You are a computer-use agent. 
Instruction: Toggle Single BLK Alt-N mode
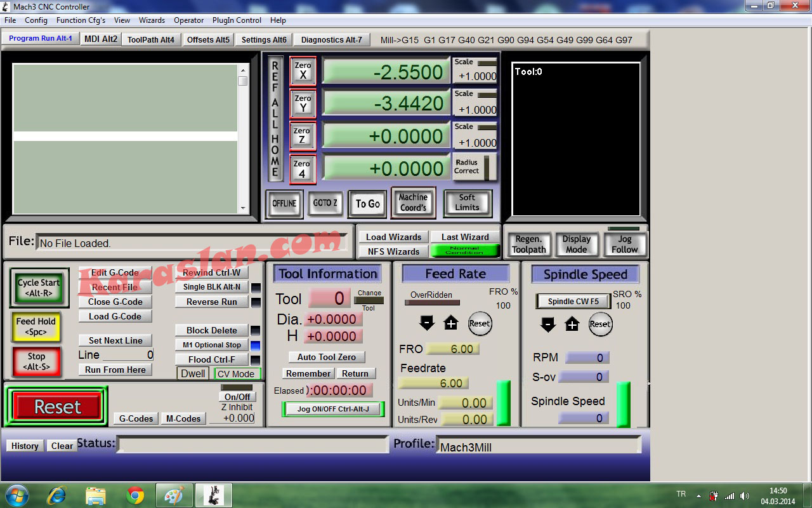(211, 287)
